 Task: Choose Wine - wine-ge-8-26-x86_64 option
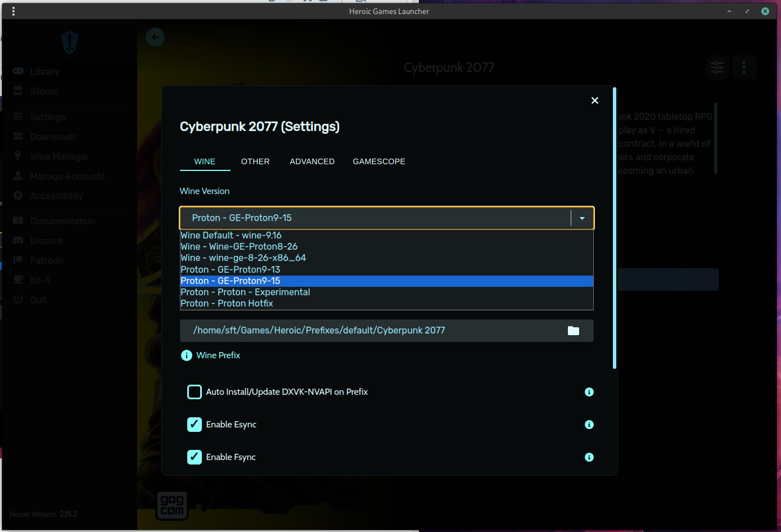tap(386, 258)
